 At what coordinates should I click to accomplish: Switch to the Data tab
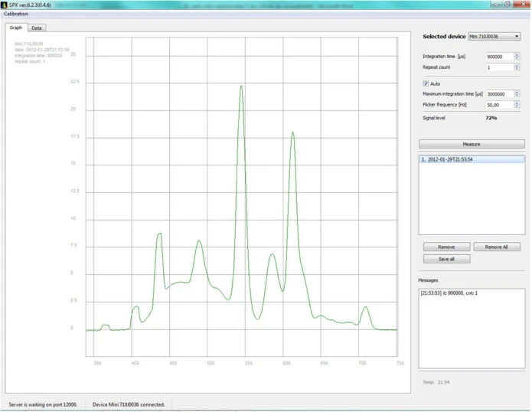tap(37, 28)
